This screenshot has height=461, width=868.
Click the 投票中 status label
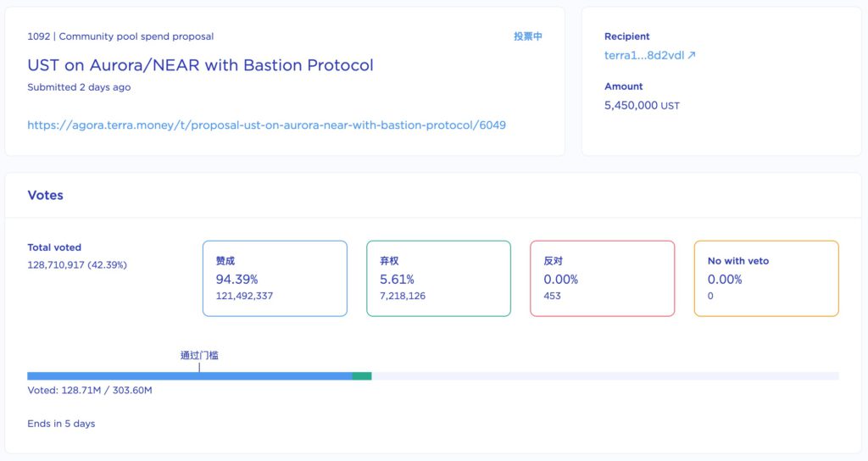(x=527, y=36)
